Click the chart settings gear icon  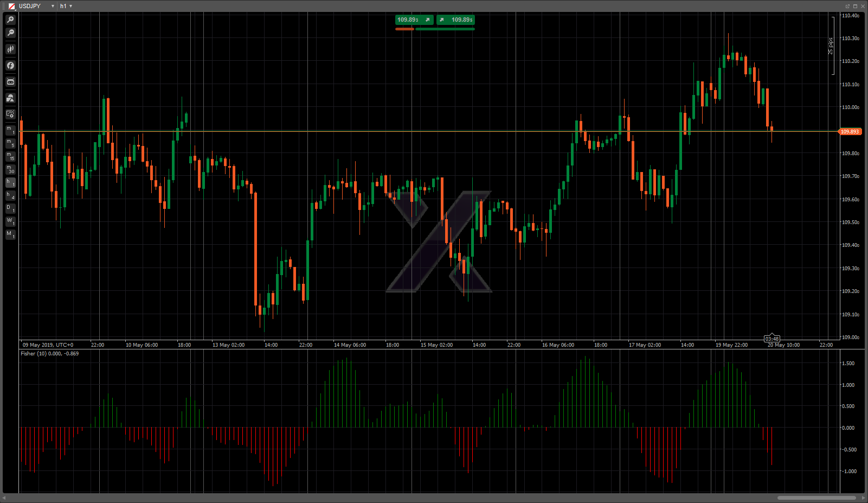pyautogui.click(x=10, y=114)
